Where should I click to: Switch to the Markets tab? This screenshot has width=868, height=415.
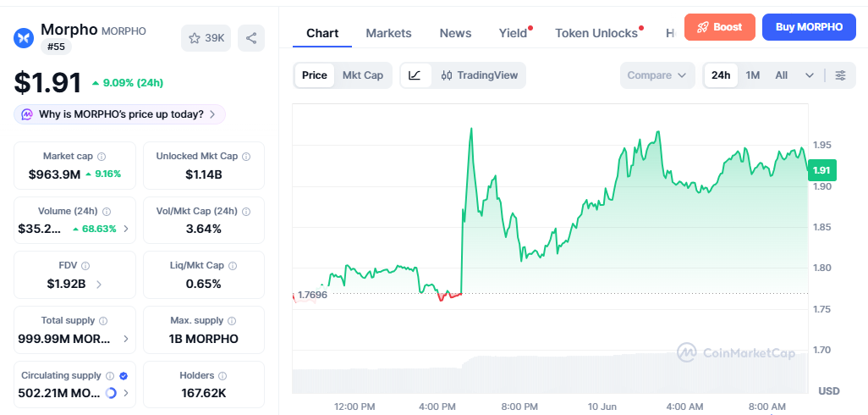388,33
